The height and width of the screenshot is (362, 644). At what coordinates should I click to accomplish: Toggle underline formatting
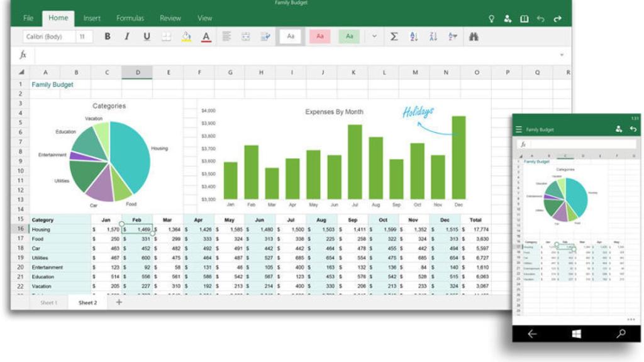tap(147, 36)
